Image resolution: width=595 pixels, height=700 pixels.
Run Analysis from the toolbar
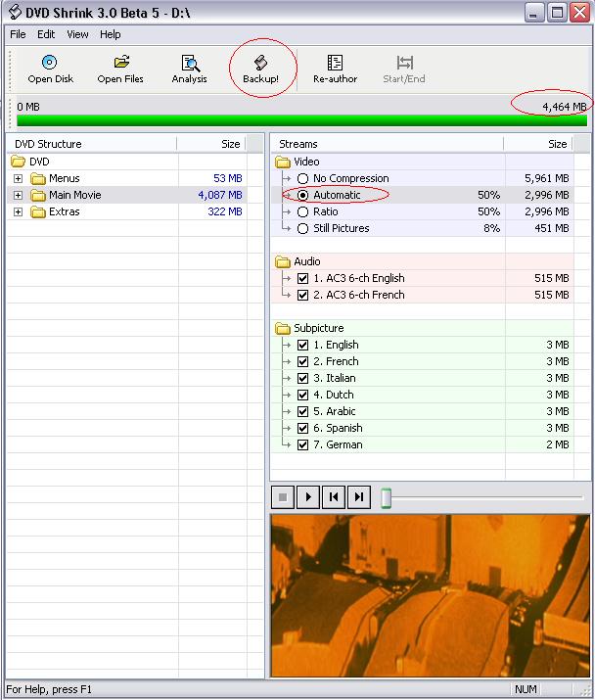click(x=189, y=70)
